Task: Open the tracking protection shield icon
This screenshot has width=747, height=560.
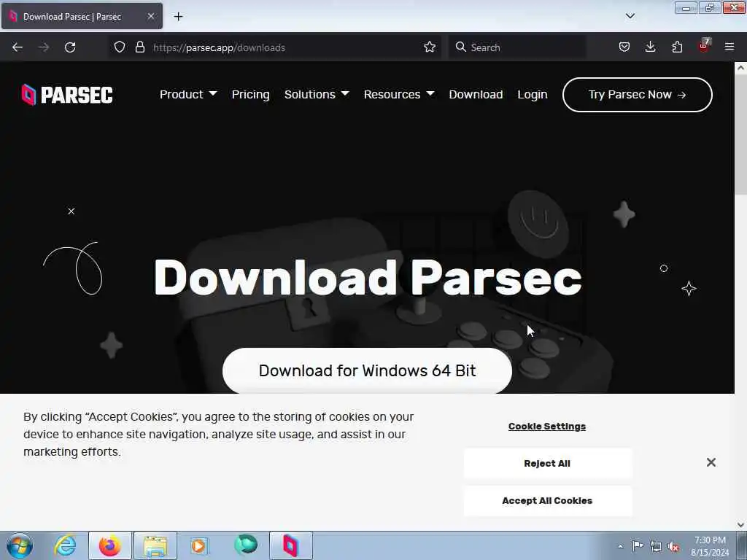Action: pos(120,47)
